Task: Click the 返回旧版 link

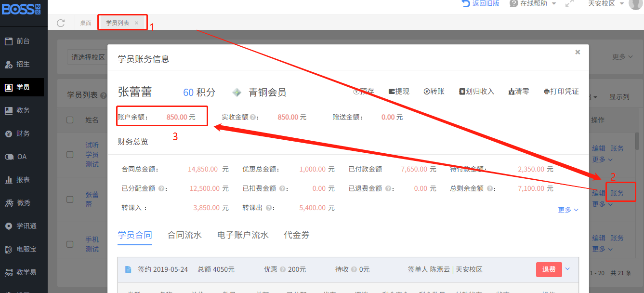Action: click(480, 4)
